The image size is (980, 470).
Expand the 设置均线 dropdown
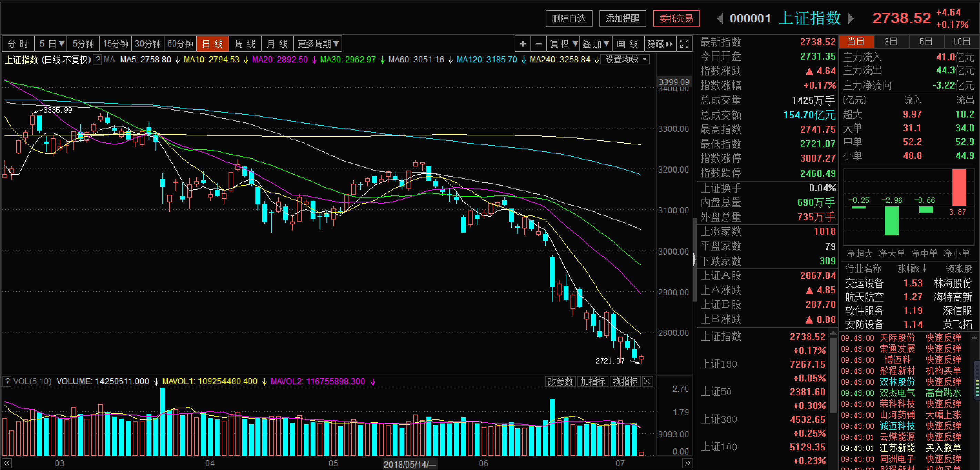point(625,60)
